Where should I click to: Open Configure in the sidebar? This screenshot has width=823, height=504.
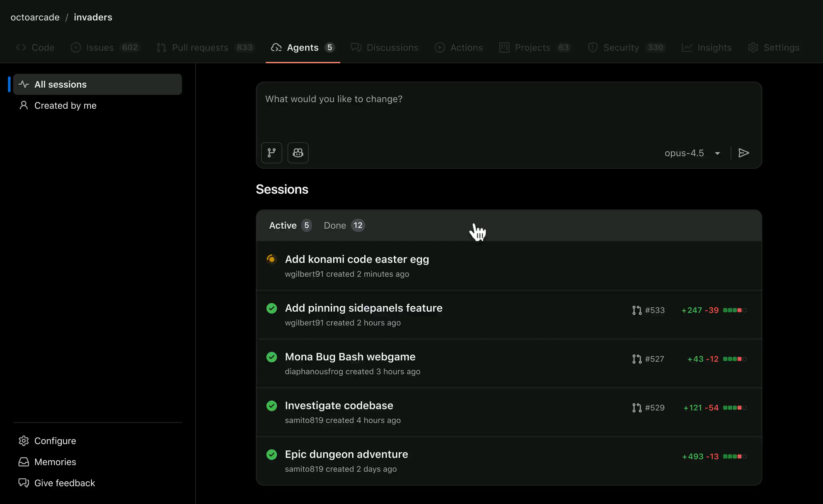tap(98, 440)
